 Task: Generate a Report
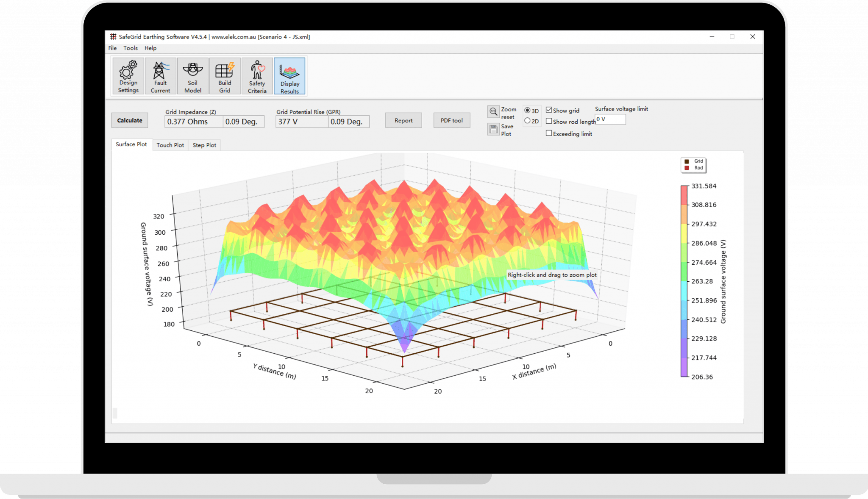(403, 120)
